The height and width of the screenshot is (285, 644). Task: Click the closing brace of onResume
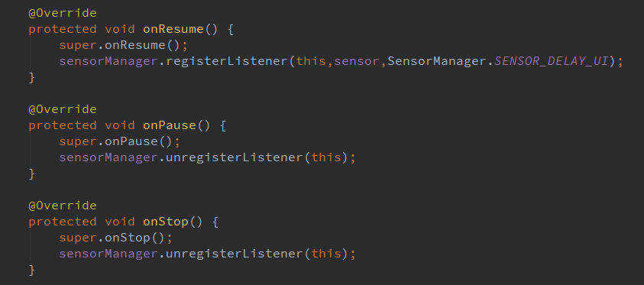coord(31,78)
